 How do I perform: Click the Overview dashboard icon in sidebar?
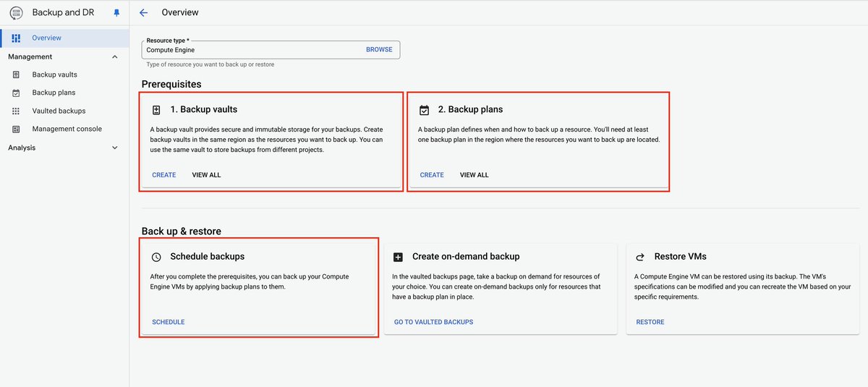pyautogui.click(x=16, y=38)
